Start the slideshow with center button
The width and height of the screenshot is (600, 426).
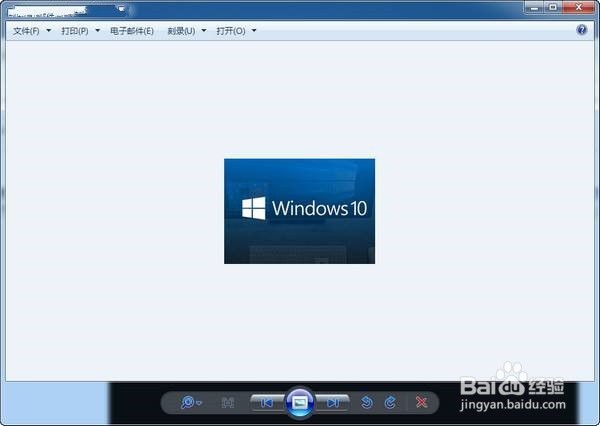(300, 402)
